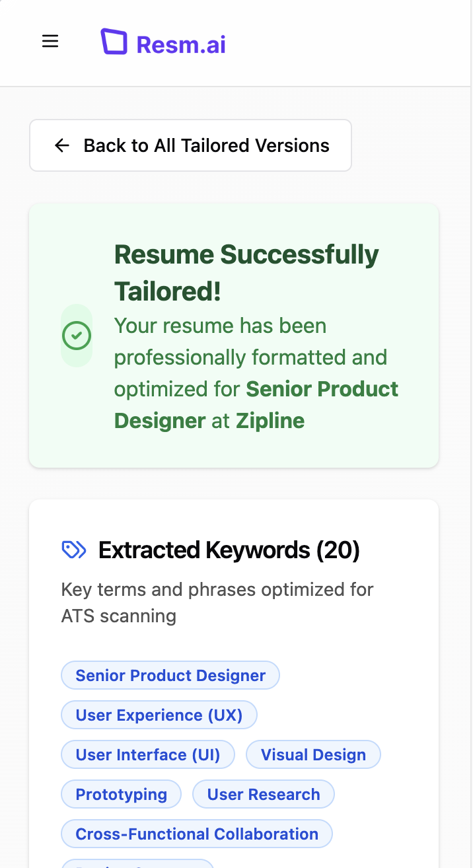Select the User Experience (UX) keyword chip

(x=159, y=715)
